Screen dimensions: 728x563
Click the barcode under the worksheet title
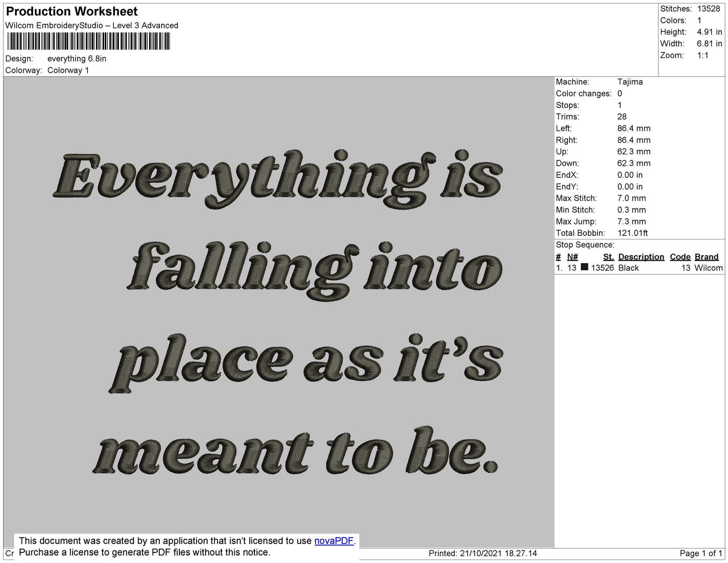point(89,41)
